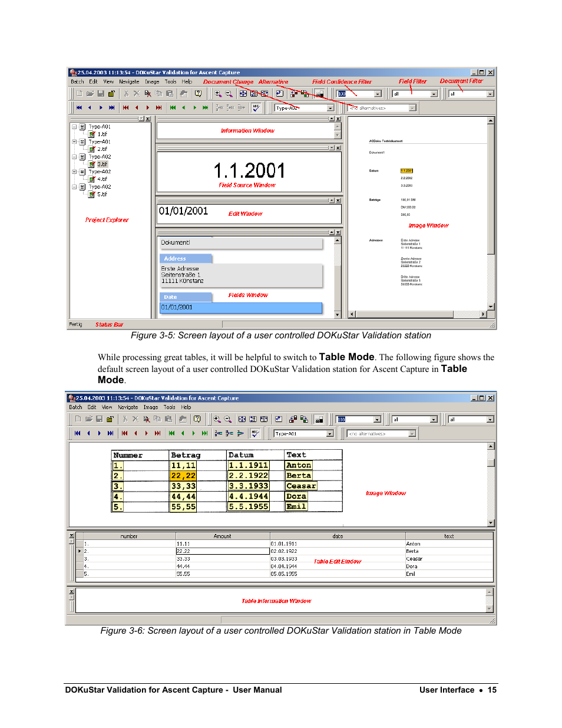Image resolution: width=562 pixels, height=728 pixels.
Task: Open Field Confidence Filter dropdown in Figure 3-5 window
Action: click(x=378, y=94)
